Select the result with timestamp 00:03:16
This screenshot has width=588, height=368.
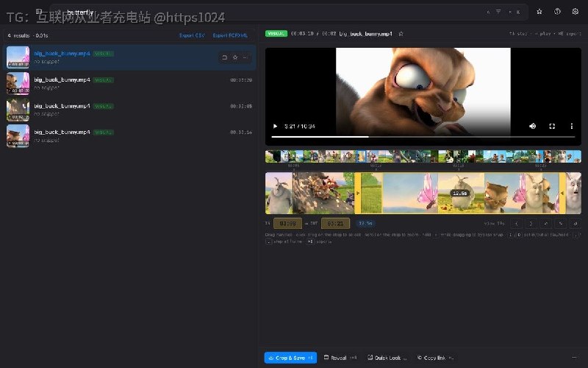click(129, 136)
